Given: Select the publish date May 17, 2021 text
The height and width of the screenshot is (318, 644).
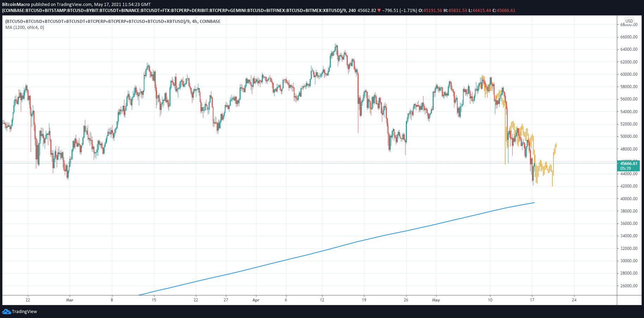Looking at the screenshot, I should [107, 5].
